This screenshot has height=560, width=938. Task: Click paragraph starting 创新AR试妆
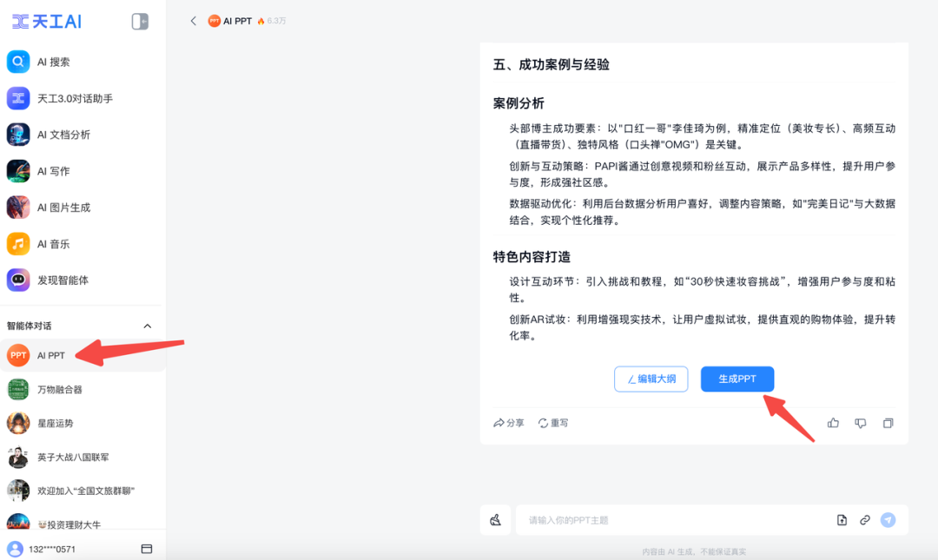pyautogui.click(x=702, y=328)
